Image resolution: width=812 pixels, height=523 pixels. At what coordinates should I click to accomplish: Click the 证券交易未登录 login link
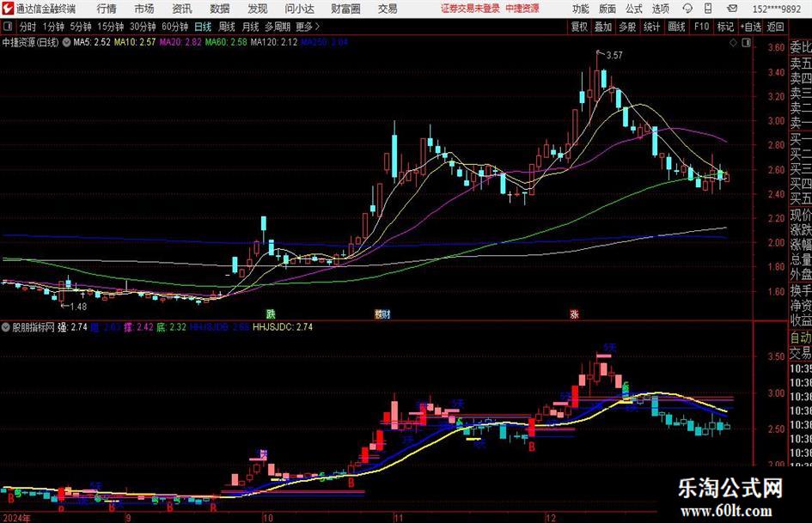coord(471,9)
